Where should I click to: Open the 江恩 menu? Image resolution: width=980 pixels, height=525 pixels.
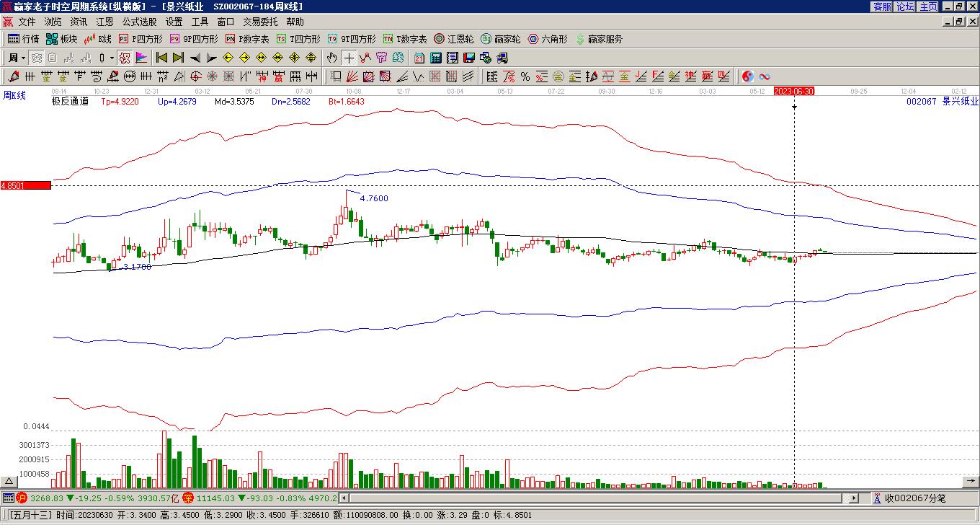[104, 22]
